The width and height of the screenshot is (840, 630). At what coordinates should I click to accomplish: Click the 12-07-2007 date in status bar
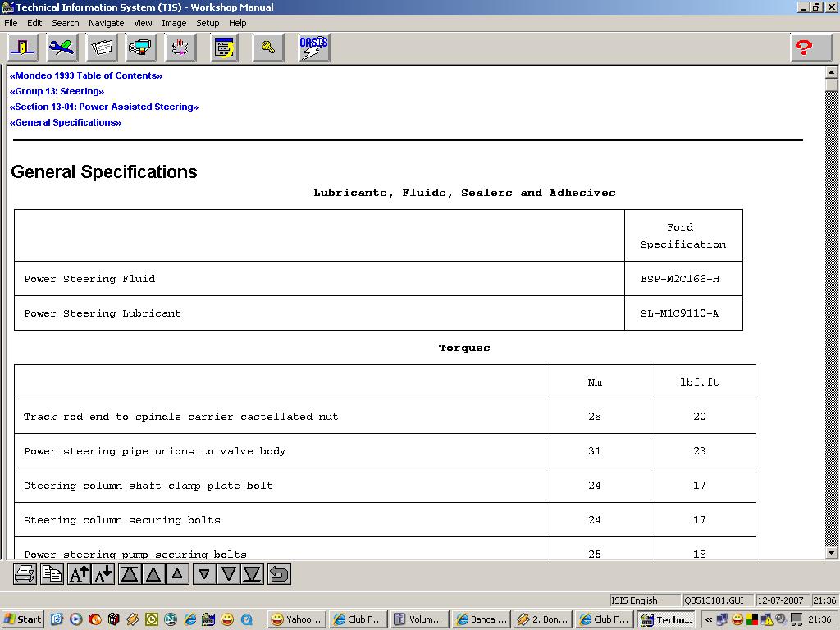coord(781,600)
